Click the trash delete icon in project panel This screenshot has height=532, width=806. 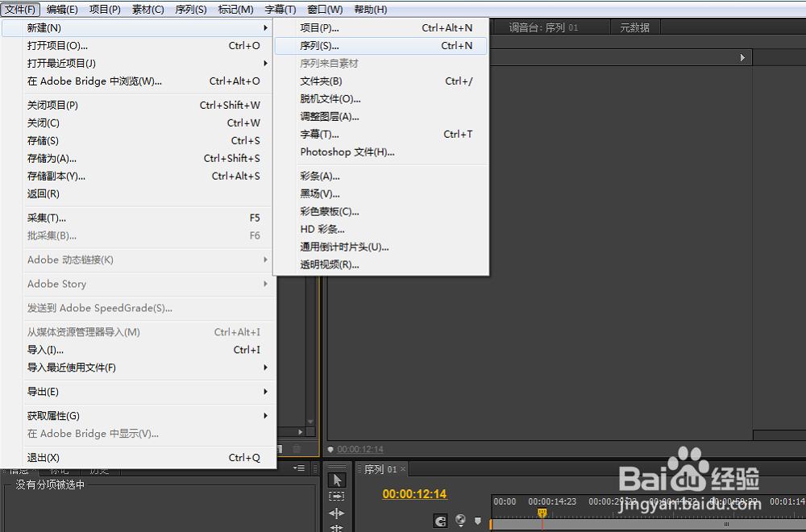(297, 449)
